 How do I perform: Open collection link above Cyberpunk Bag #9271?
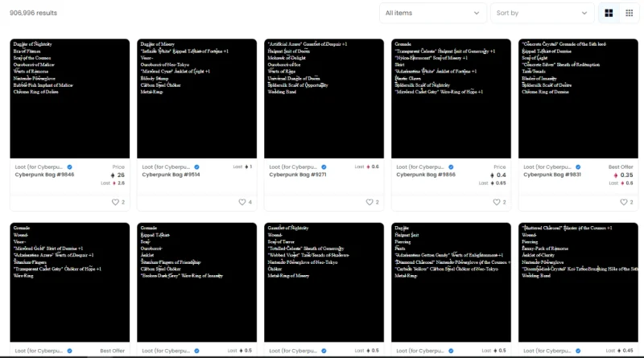tap(293, 167)
